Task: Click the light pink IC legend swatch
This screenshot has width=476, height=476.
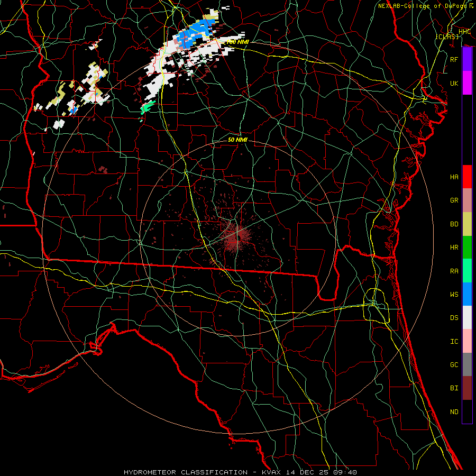Action: click(x=467, y=341)
